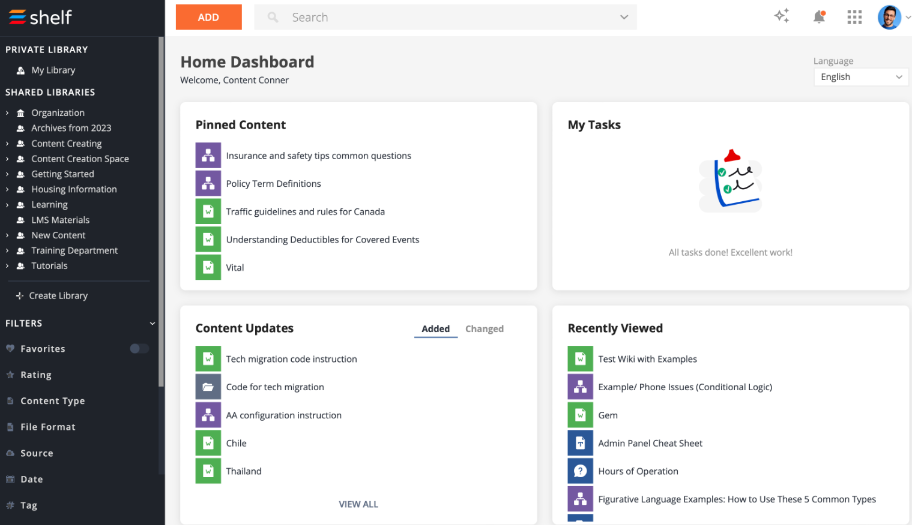The image size is (912, 525).
Task: Open Insurance and safety tips common questions
Action: pos(318,155)
